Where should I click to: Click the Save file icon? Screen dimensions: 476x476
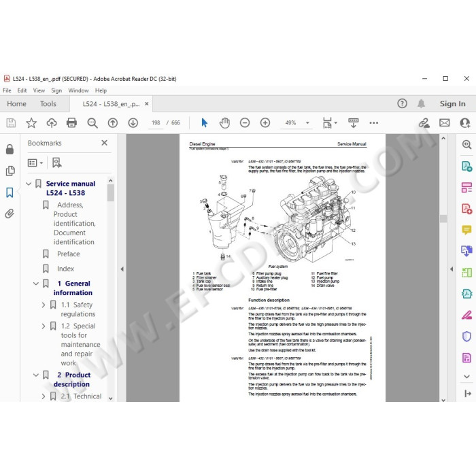click(x=11, y=123)
